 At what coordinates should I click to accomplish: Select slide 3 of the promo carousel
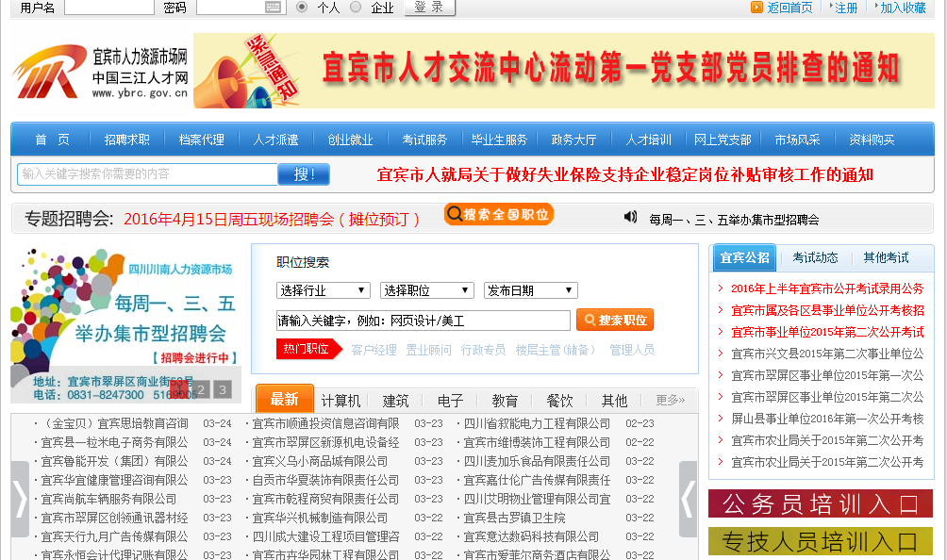pyautogui.click(x=223, y=389)
